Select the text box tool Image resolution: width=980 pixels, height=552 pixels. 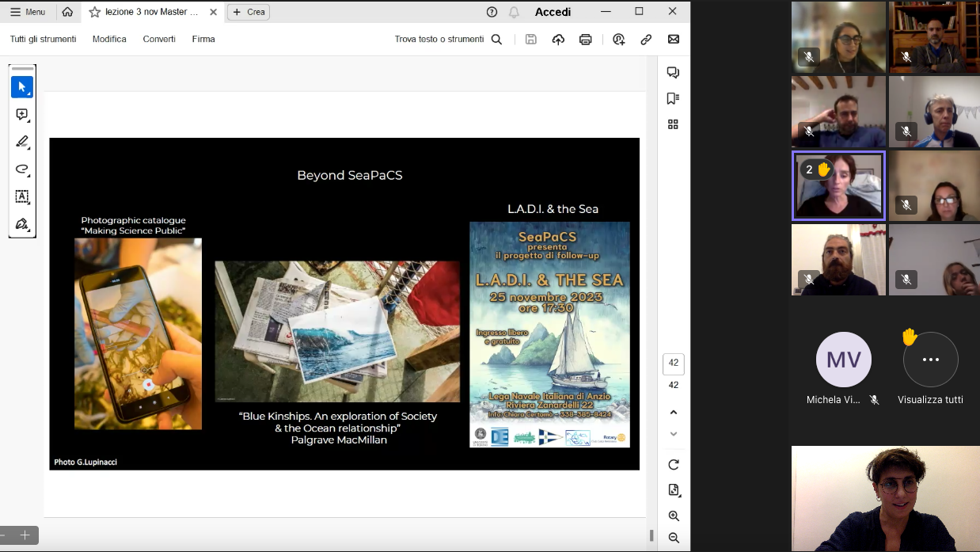click(21, 196)
